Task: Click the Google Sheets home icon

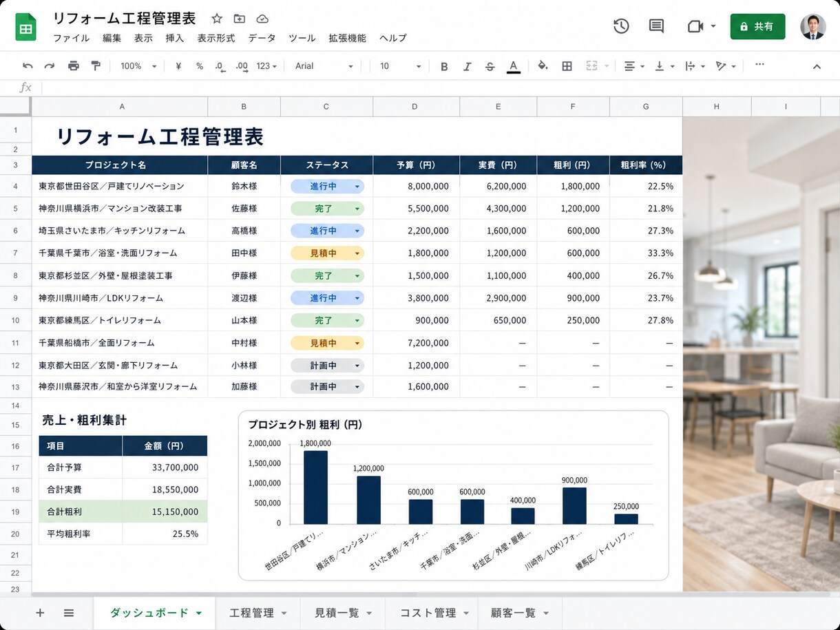Action: pos(25,27)
